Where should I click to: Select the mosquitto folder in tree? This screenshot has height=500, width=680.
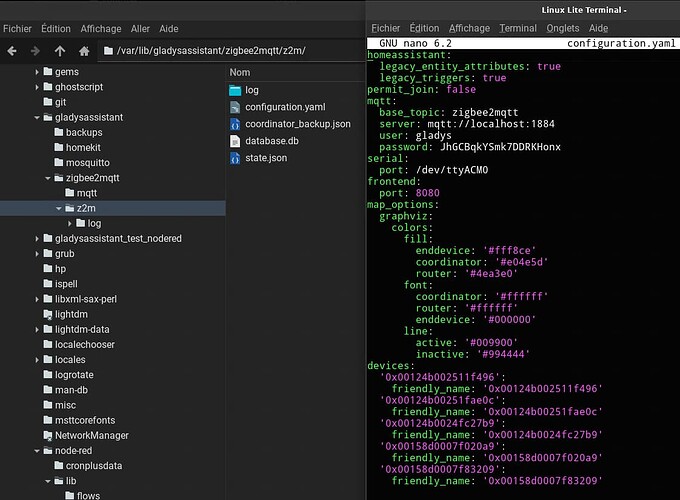pyautogui.click(x=87, y=162)
